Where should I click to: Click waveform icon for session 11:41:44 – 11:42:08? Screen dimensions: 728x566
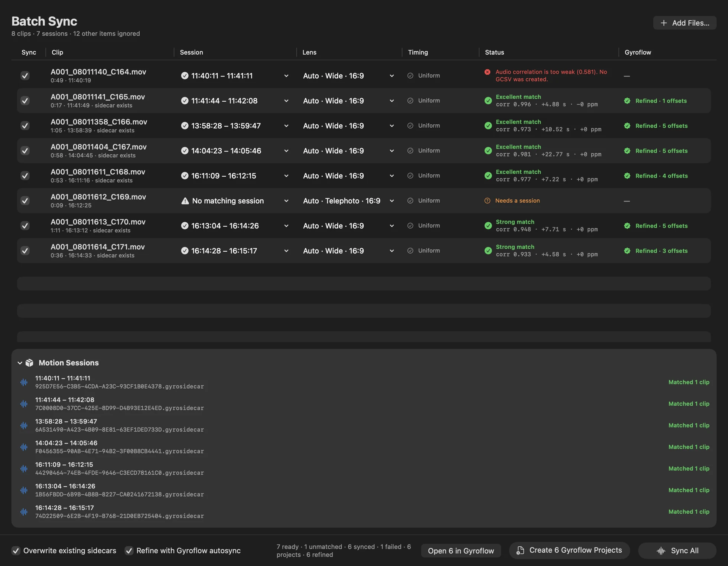click(x=24, y=404)
